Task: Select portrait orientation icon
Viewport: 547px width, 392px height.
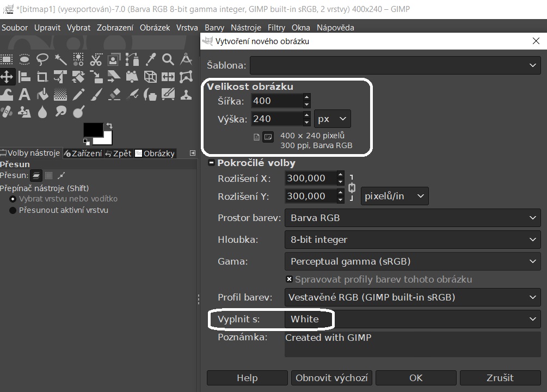Action: point(256,137)
